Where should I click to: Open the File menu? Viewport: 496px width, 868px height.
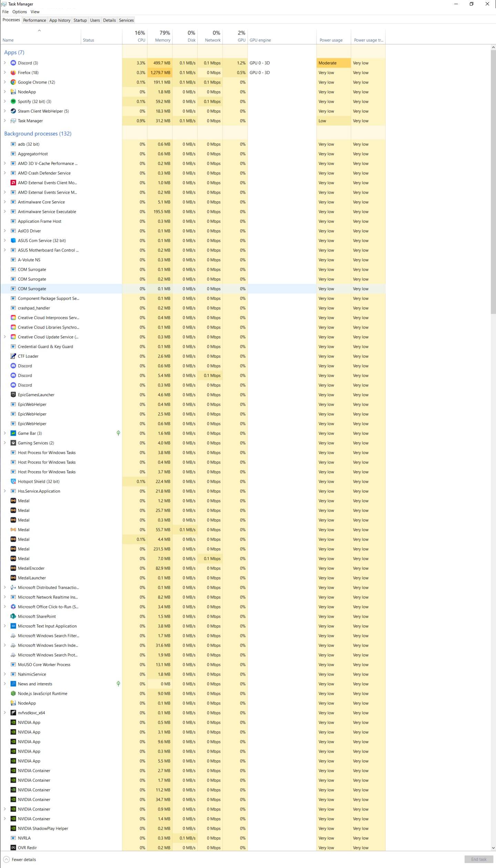click(x=5, y=12)
